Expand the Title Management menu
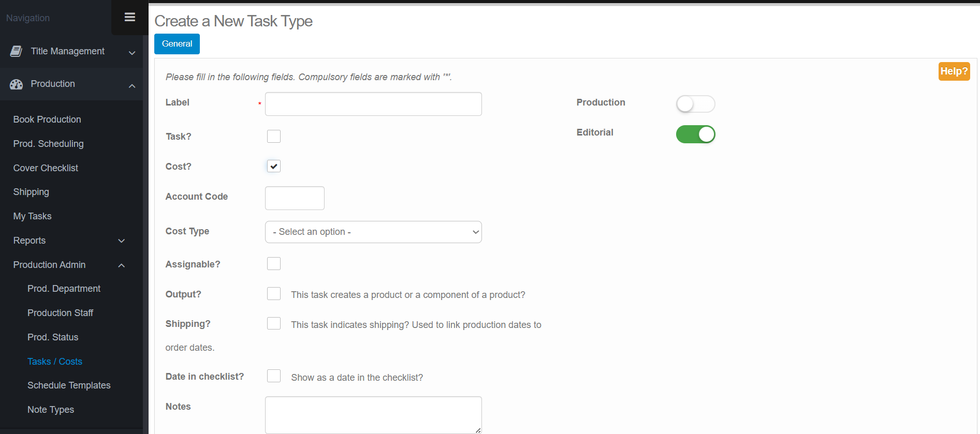Image resolution: width=980 pixels, height=434 pixels. pyautogui.click(x=131, y=52)
